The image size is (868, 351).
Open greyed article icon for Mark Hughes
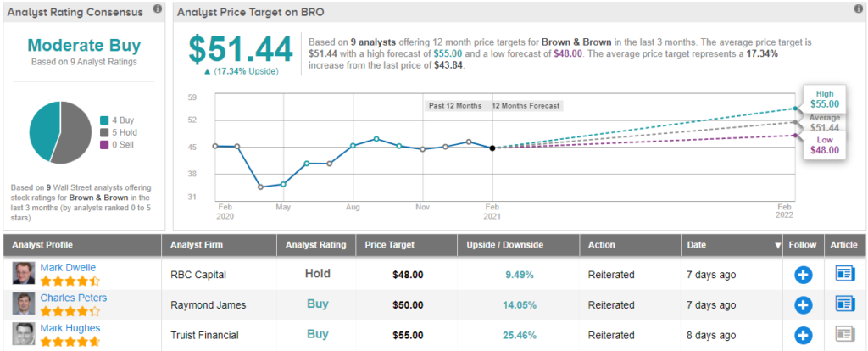pyautogui.click(x=845, y=334)
